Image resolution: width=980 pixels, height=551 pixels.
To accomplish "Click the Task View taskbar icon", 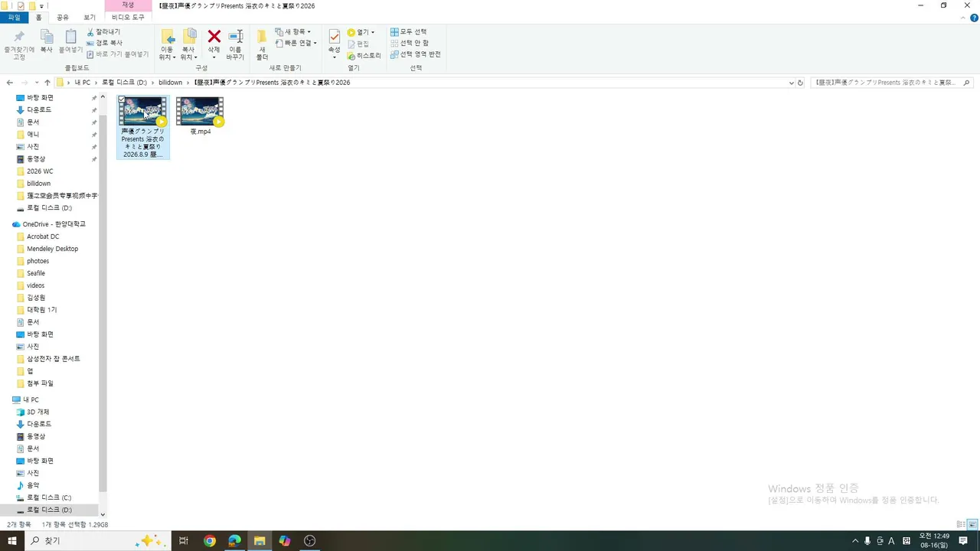I will point(184,541).
